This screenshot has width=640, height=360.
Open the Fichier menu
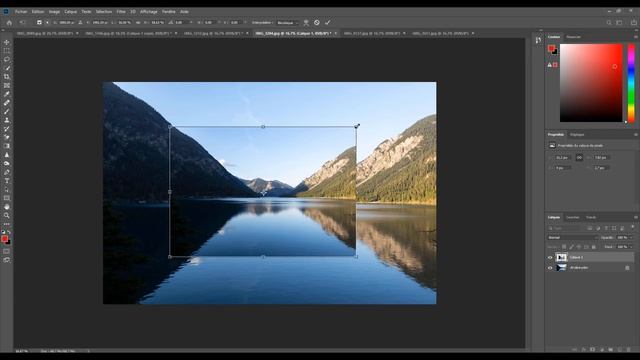(21, 11)
